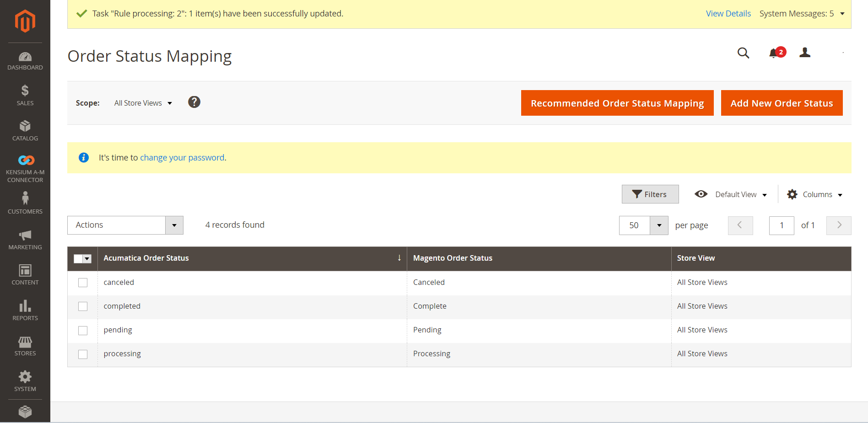Open the Dashboard from the sidebar
868x423 pixels.
pyautogui.click(x=25, y=61)
